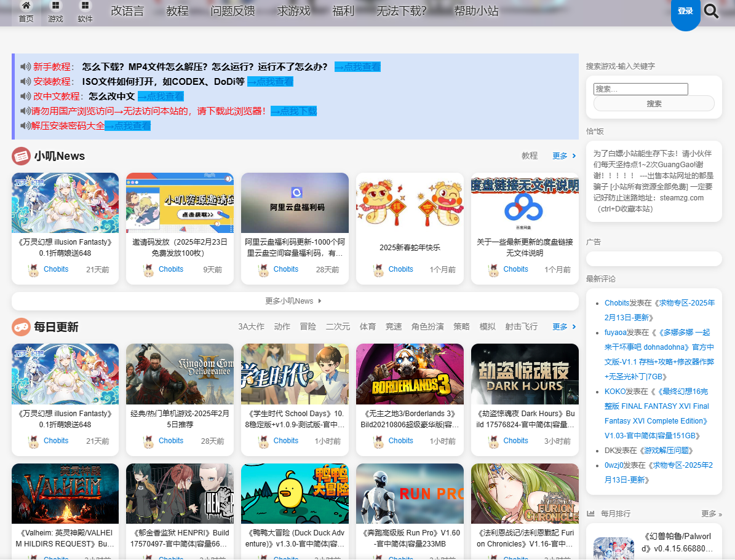
Task: Select the 角色扮演 category tab
Action: point(427,327)
